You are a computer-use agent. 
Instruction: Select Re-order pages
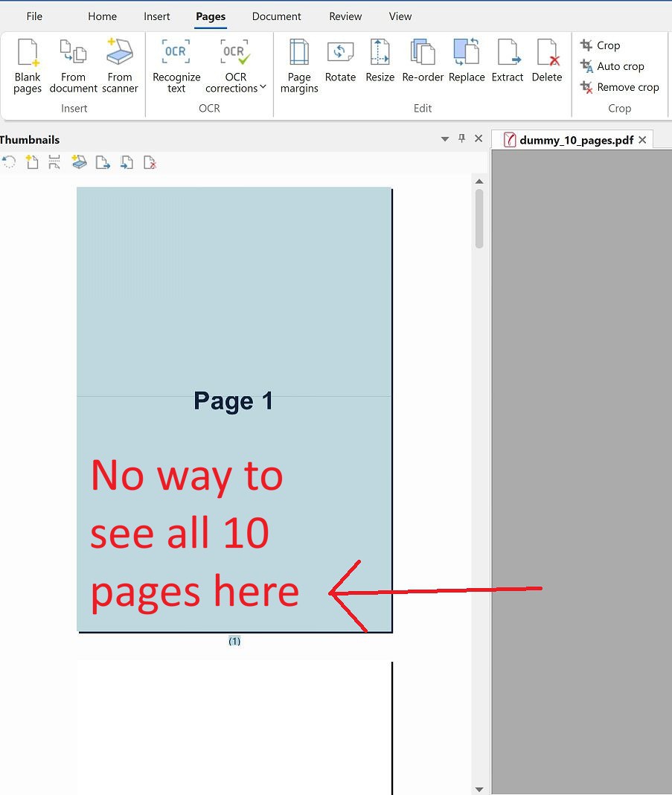pos(423,61)
